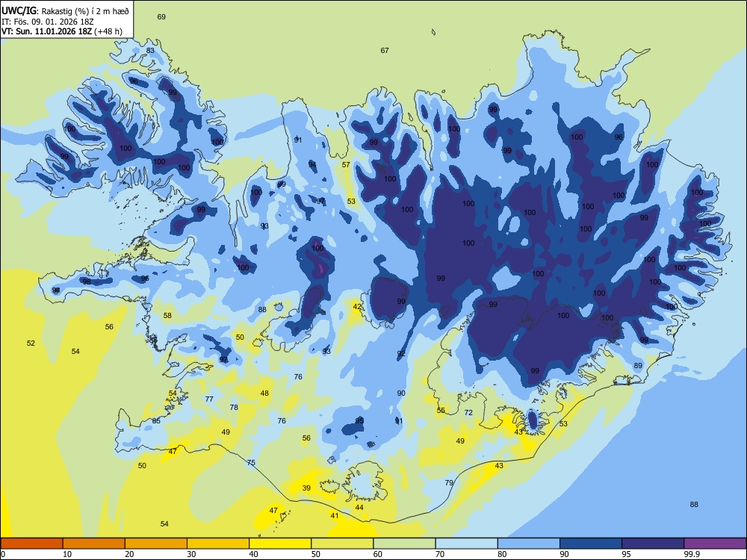Click the 70–80% pale blue legend swatch
This screenshot has height=560, width=747.
pos(466,544)
